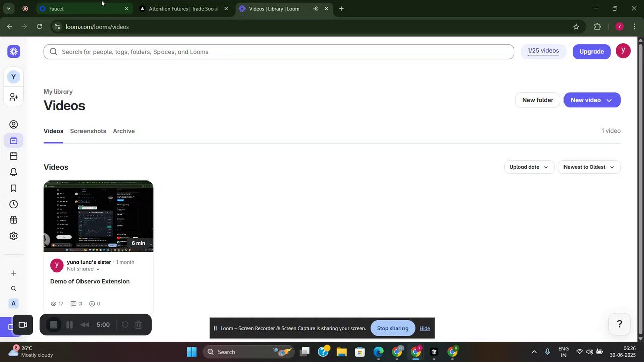Switch to the Screenshots tab
The height and width of the screenshot is (362, 644).
(x=88, y=131)
